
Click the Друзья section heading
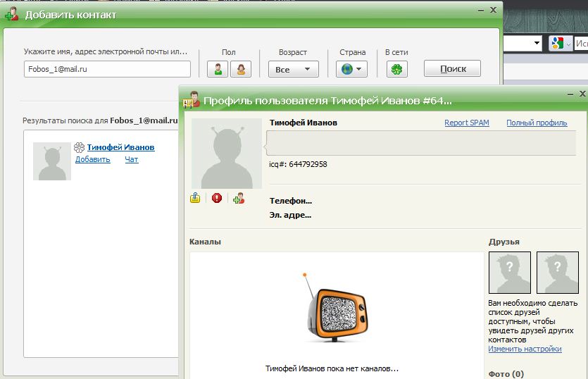click(503, 242)
